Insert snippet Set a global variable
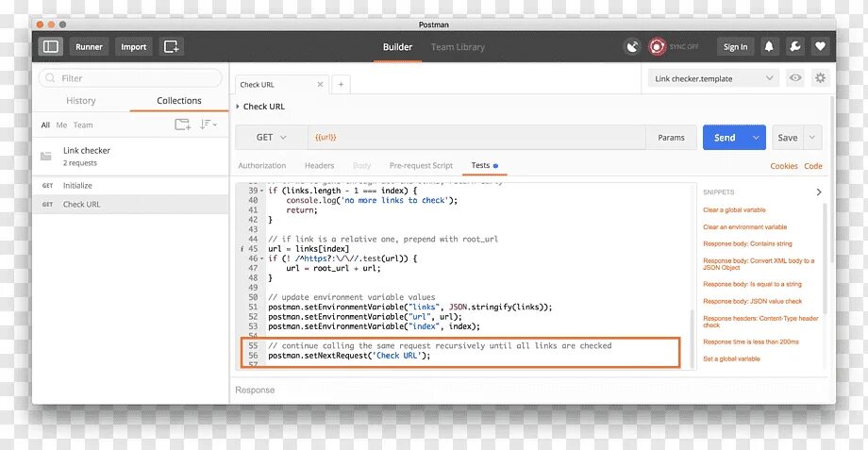Image resolution: width=868 pixels, height=450 pixels. pos(731,358)
